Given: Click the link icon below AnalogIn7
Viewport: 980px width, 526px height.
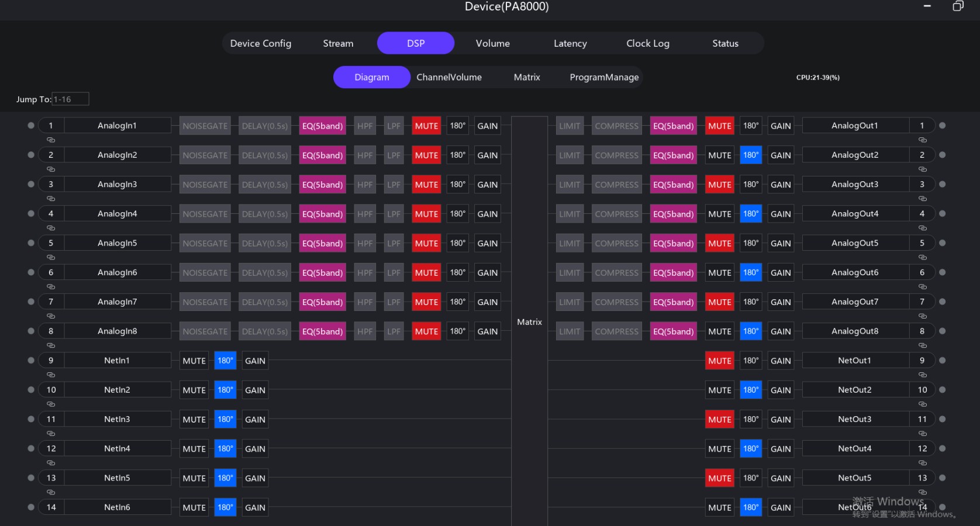Looking at the screenshot, I should click(x=51, y=316).
